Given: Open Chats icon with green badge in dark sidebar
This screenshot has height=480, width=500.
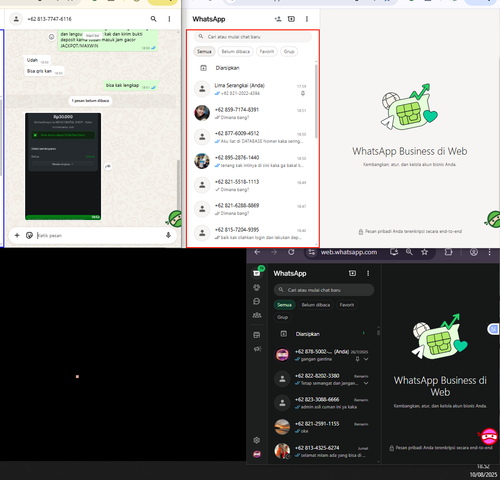Looking at the screenshot, I should point(257,272).
